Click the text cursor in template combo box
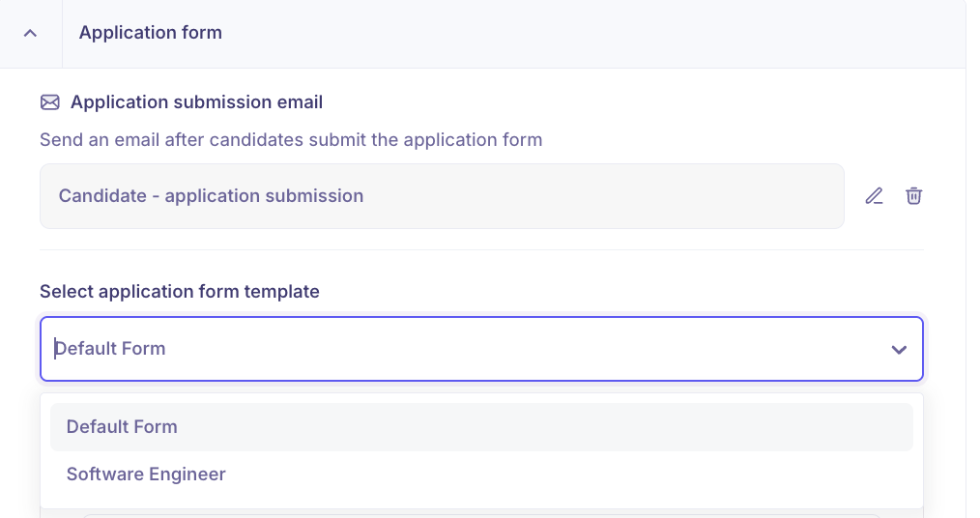 click(x=55, y=349)
